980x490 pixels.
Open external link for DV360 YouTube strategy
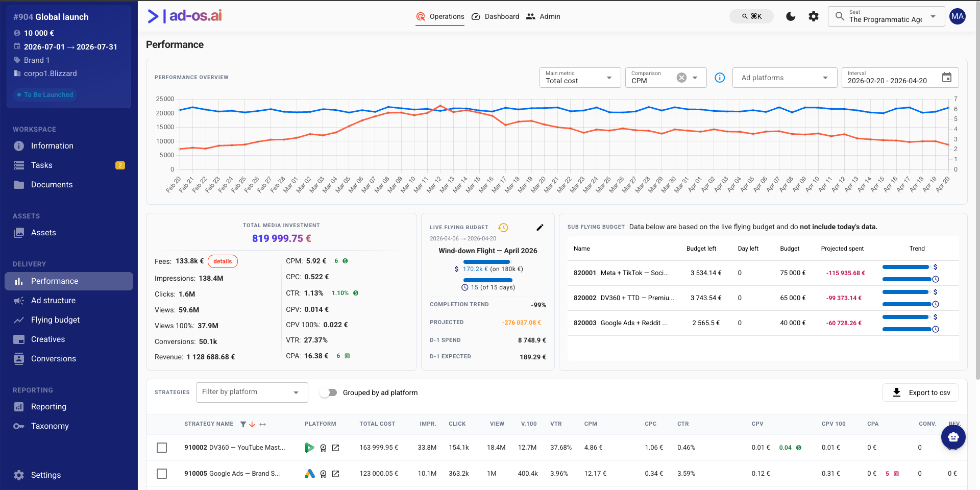pyautogui.click(x=336, y=448)
